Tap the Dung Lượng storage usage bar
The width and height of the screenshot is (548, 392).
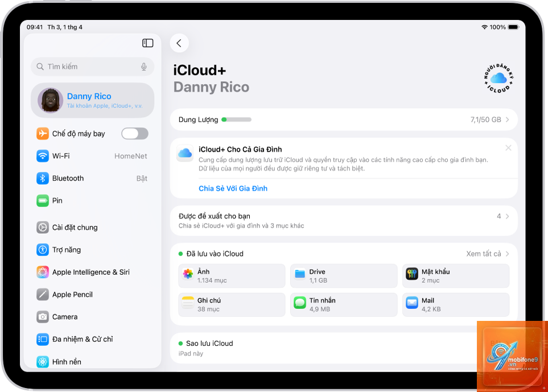point(236,119)
